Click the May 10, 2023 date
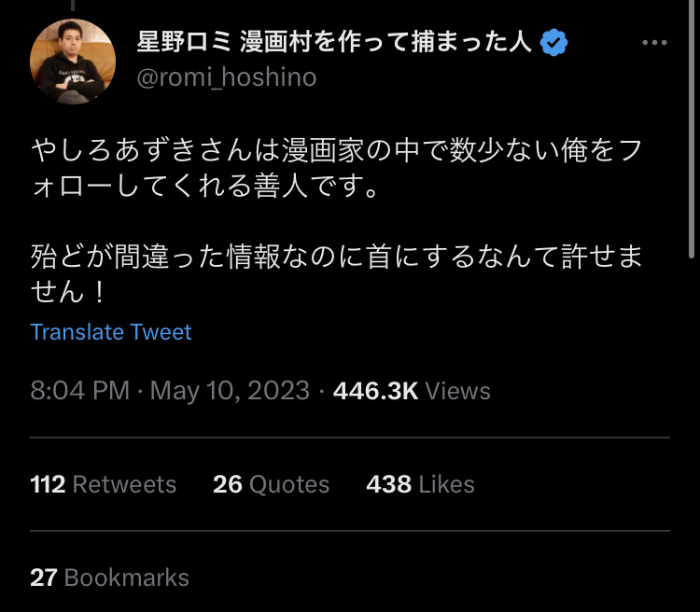This screenshot has width=700, height=612. (230, 391)
